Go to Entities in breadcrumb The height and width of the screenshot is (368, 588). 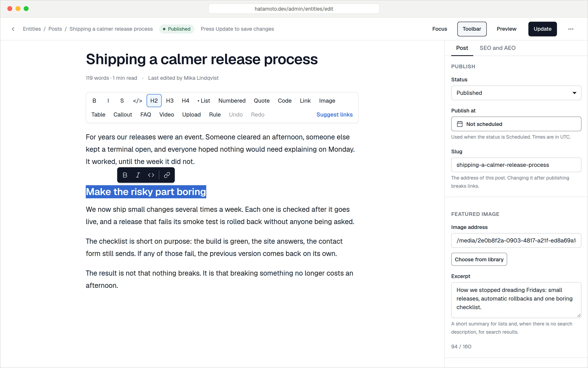(x=32, y=29)
